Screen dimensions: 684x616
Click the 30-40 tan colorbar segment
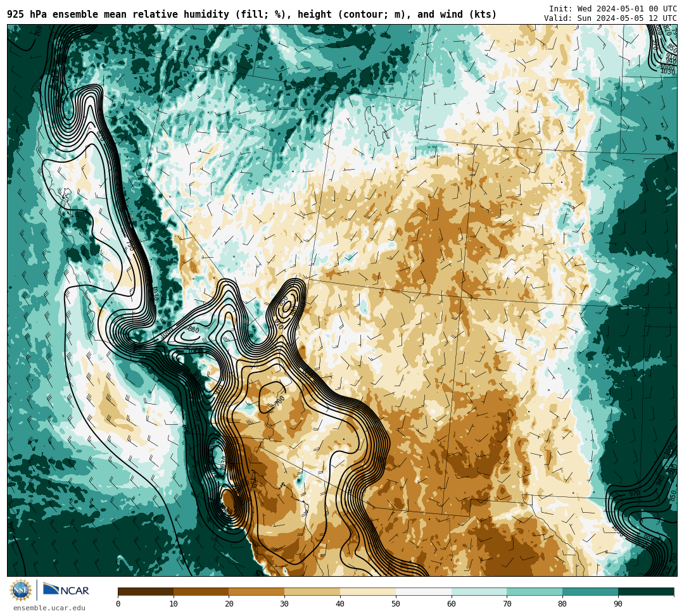point(312,591)
